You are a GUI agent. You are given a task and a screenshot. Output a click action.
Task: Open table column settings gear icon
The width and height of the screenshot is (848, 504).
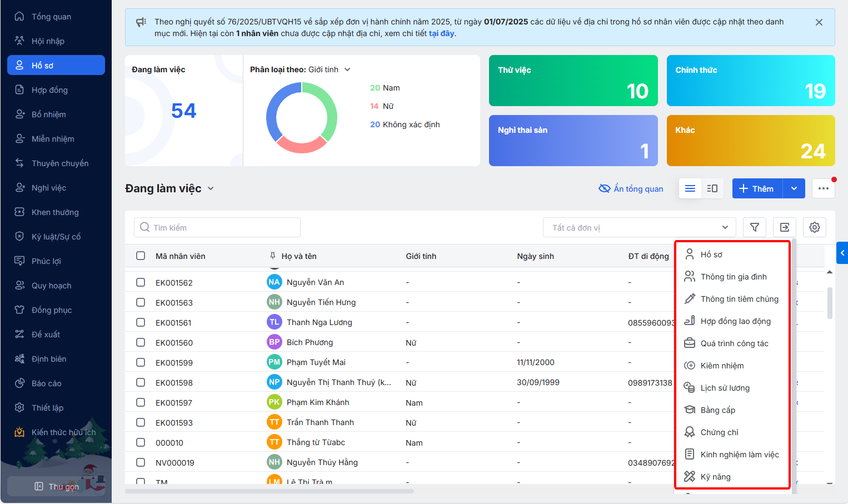[814, 227]
